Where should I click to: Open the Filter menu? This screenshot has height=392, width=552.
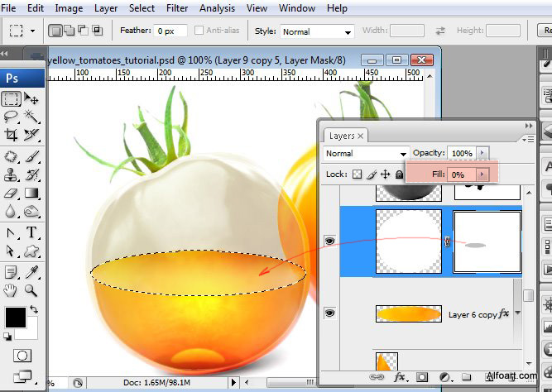coord(177,8)
